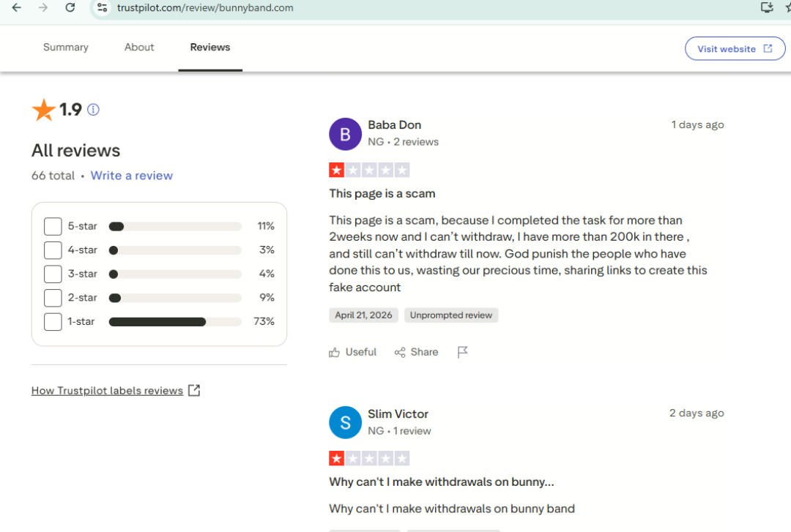
Task: Share Baba Don's review
Action: [x=417, y=353]
